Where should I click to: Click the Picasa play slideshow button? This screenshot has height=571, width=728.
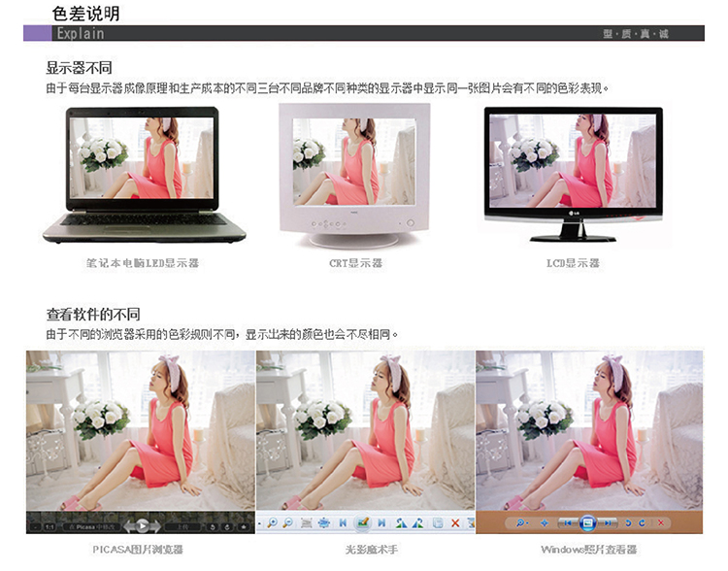tap(143, 525)
